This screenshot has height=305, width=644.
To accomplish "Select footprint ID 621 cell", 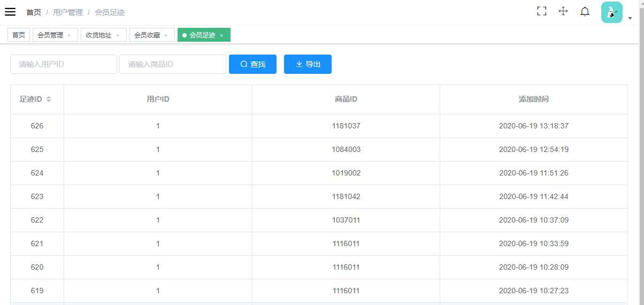I will click(37, 243).
